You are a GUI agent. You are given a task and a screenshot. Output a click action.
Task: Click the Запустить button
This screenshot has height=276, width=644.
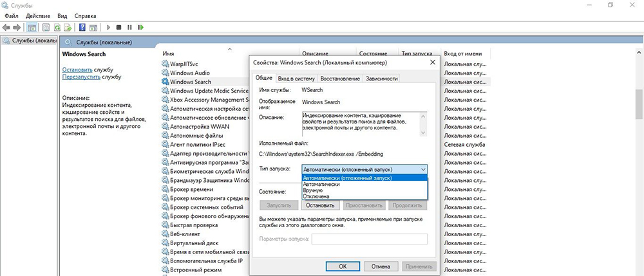279,205
